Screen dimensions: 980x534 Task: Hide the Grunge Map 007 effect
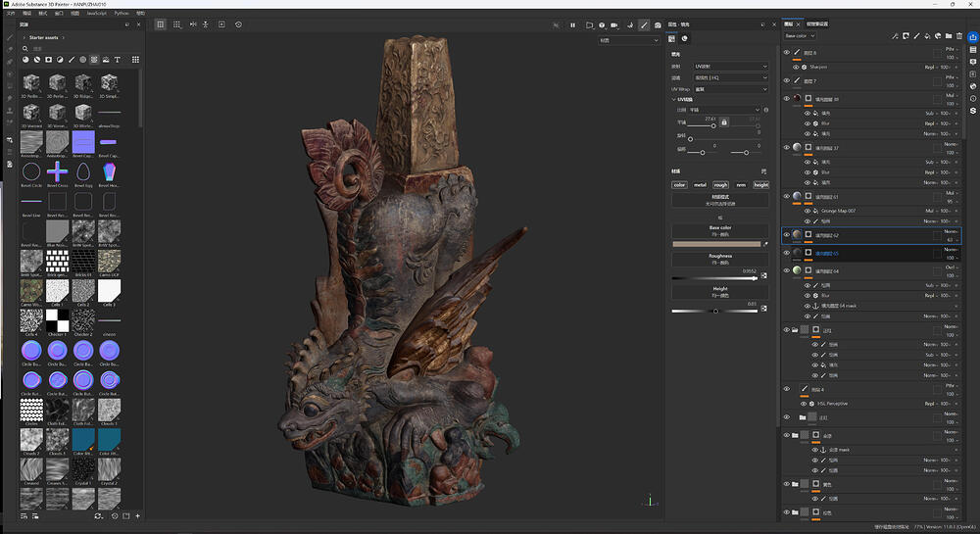(808, 211)
